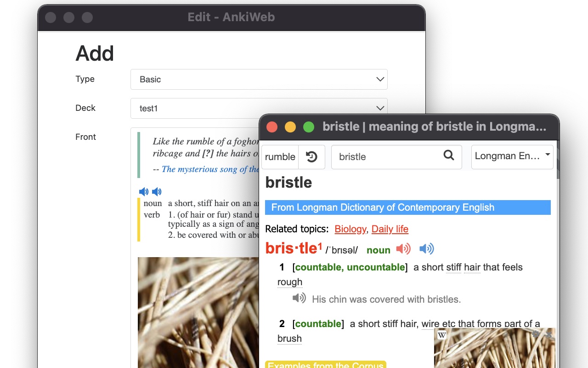Open the Type dropdown showing Basic
This screenshot has height=368, width=588.
(x=259, y=80)
